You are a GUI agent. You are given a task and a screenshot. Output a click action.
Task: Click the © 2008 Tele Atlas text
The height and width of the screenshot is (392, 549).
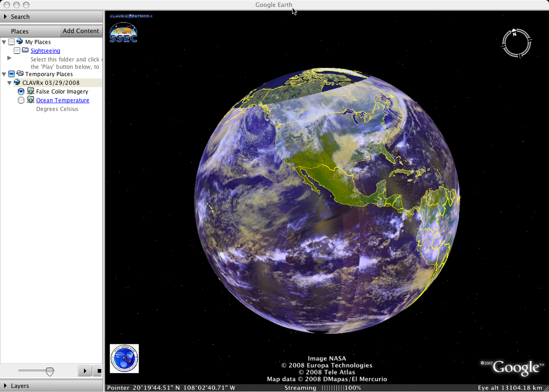point(327,372)
